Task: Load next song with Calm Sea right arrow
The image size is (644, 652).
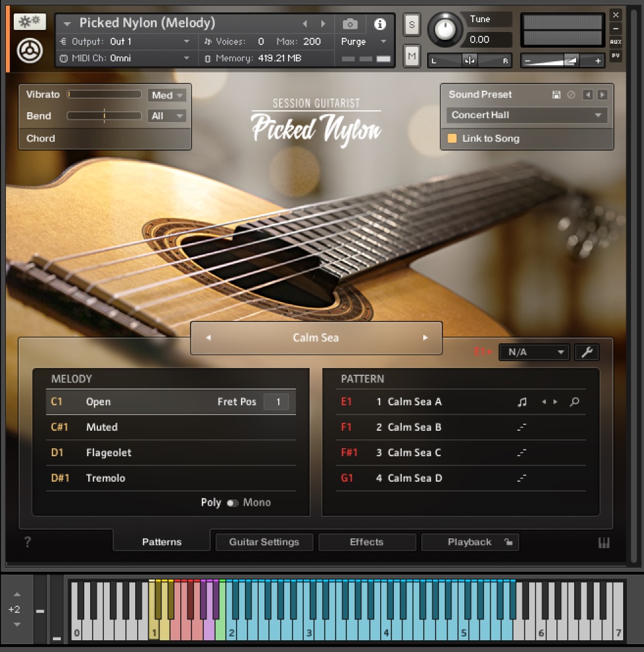Action: (x=425, y=337)
